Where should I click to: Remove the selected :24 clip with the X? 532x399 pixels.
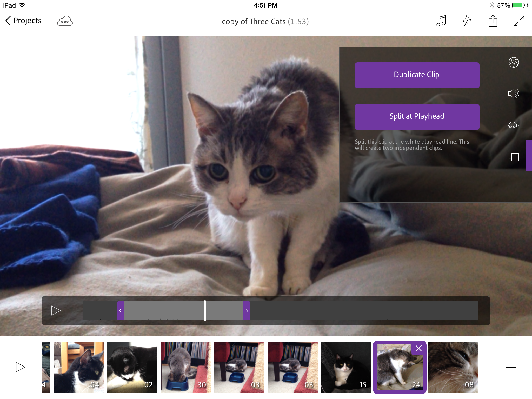418,348
